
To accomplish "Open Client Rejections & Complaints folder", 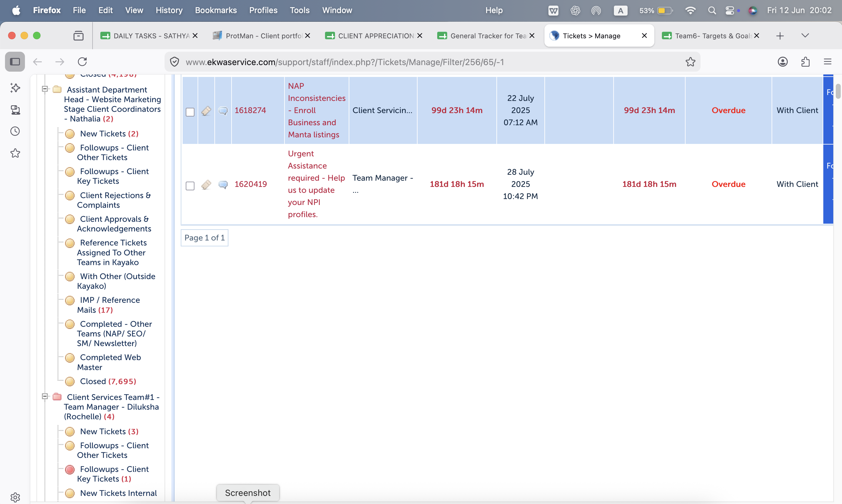I will point(114,200).
